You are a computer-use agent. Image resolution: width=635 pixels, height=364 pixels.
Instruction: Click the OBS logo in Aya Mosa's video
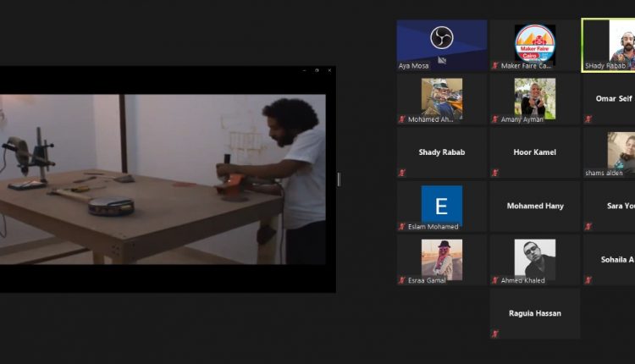(441, 38)
